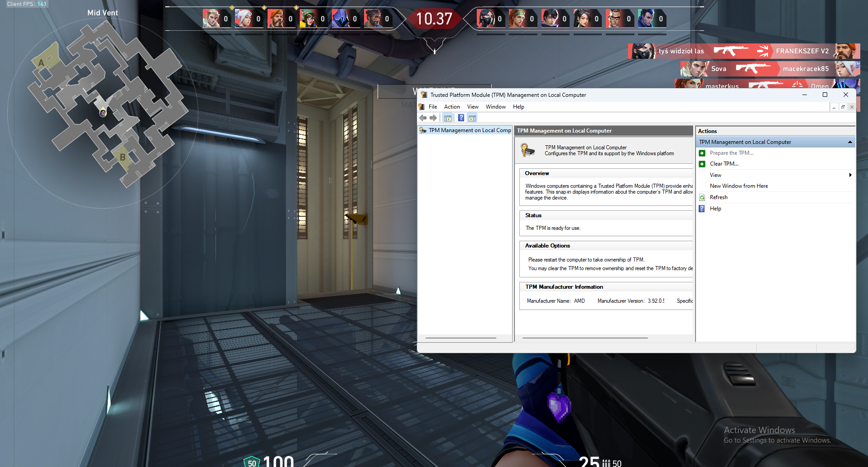Click the player position marker on minimap
This screenshot has height=467, width=868.
pos(103,112)
